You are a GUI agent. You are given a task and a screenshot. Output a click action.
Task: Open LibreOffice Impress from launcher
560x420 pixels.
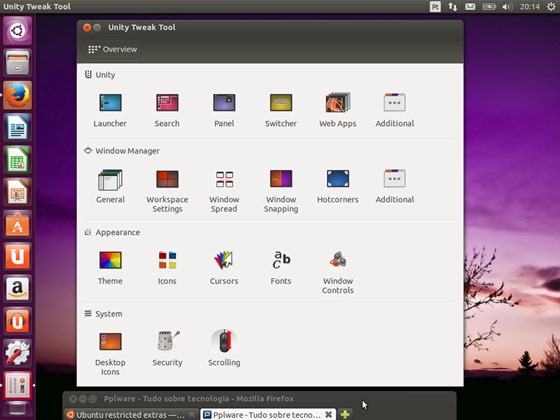(17, 192)
